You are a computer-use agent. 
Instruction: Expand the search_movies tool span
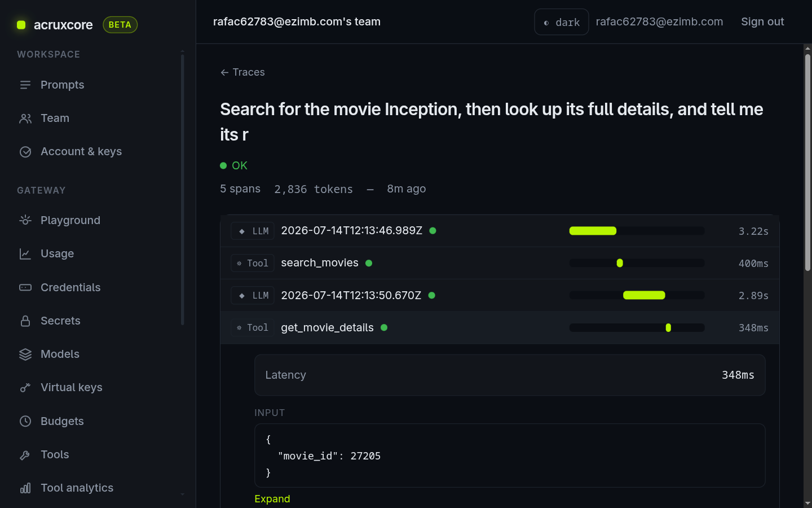[500, 263]
